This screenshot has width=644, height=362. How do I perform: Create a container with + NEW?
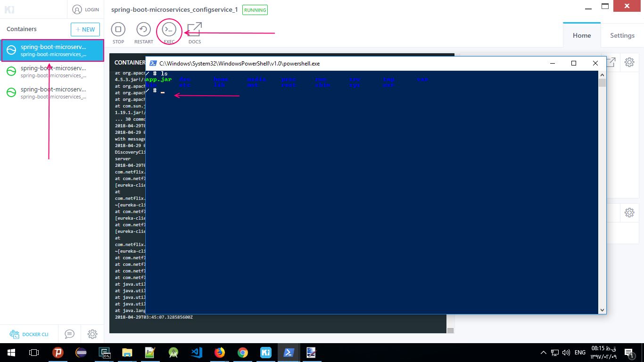click(85, 29)
